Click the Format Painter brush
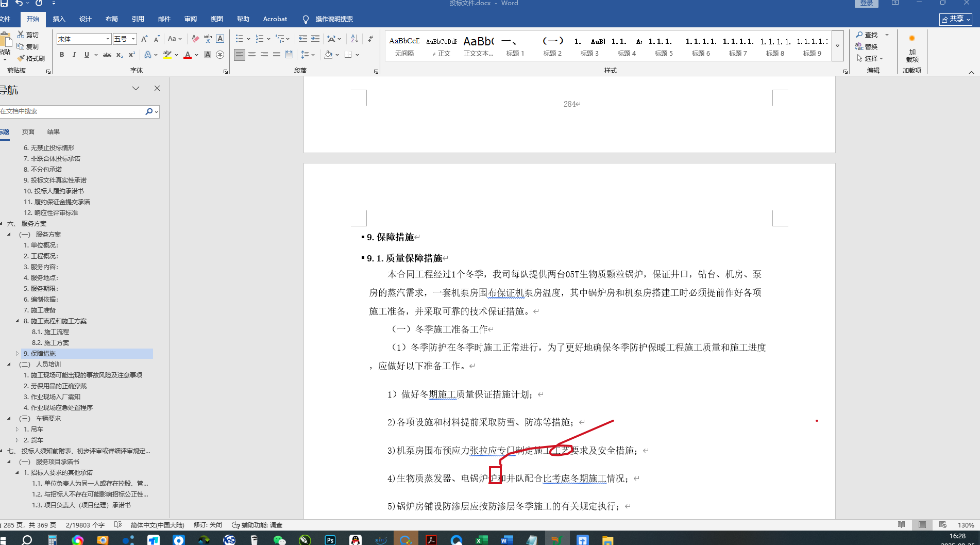 point(31,58)
